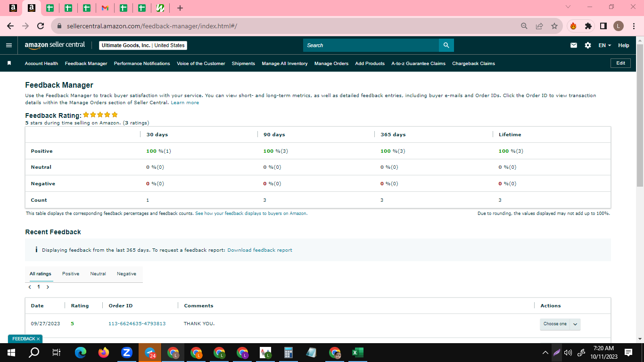Click the flame extension icon
The height and width of the screenshot is (362, 644).
[x=573, y=26]
